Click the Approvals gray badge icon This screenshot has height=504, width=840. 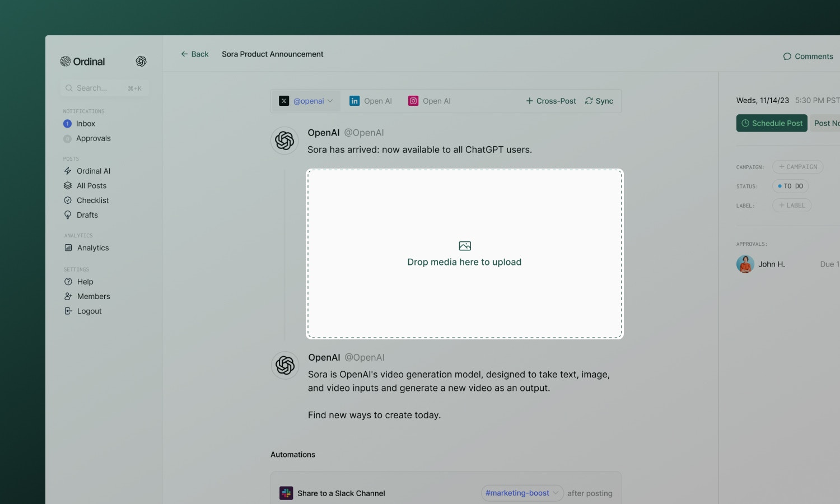click(x=67, y=139)
